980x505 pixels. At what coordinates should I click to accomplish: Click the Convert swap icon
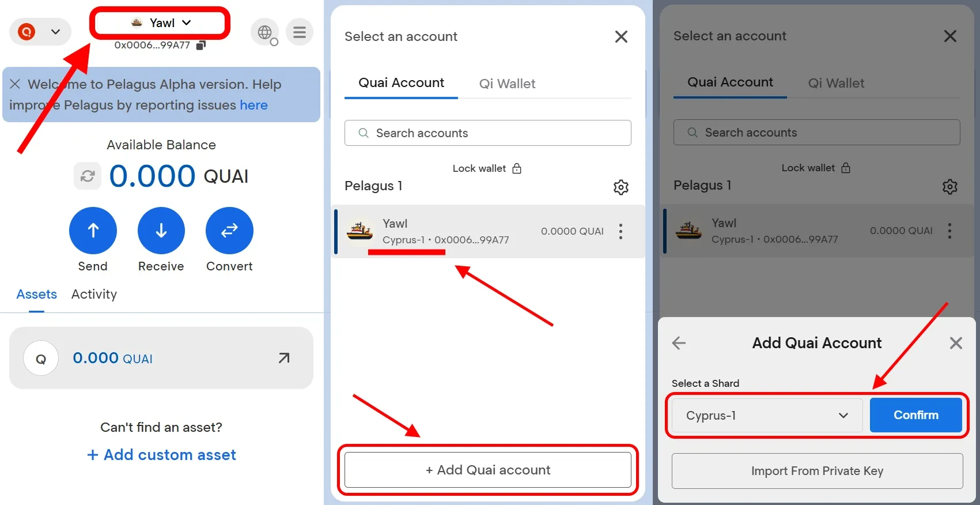point(229,231)
